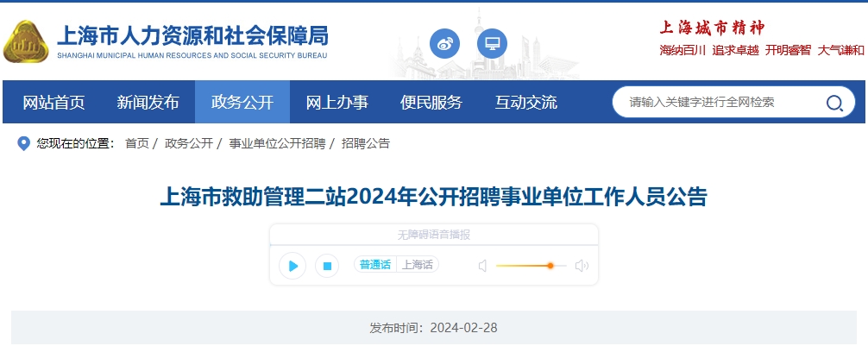
Task: Mute audio with the left speaker icon
Action: [482, 266]
